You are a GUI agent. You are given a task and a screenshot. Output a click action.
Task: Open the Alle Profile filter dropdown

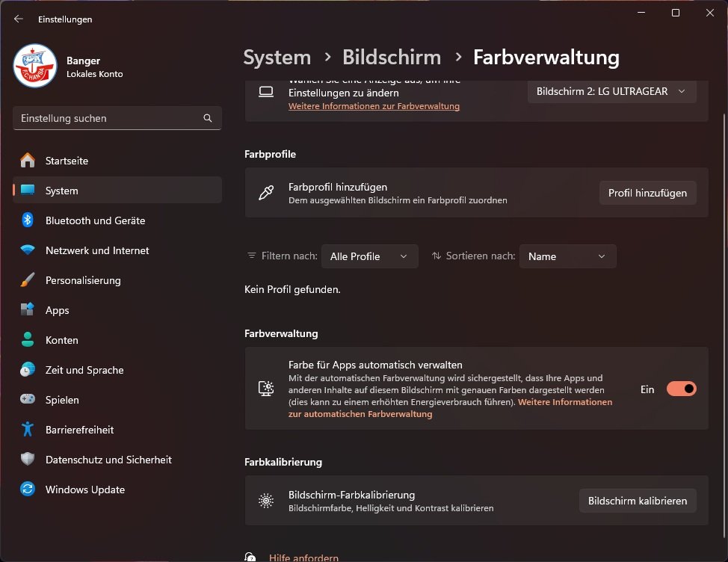pyautogui.click(x=369, y=256)
